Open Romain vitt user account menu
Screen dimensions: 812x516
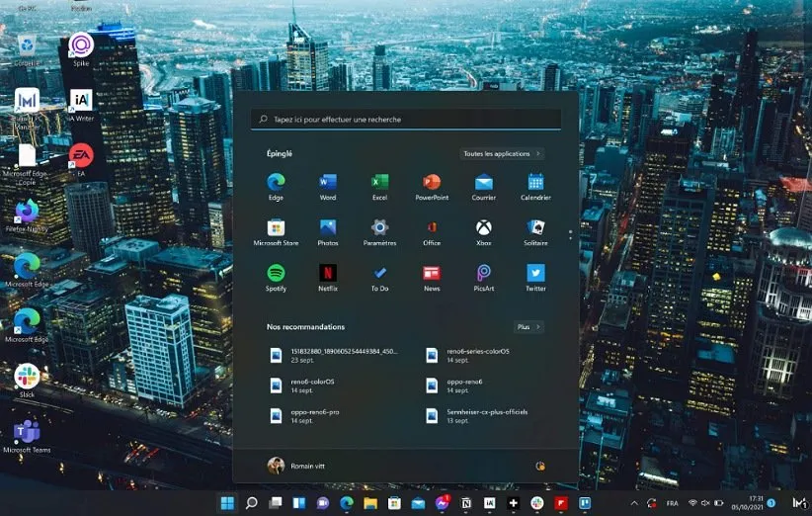click(x=296, y=466)
